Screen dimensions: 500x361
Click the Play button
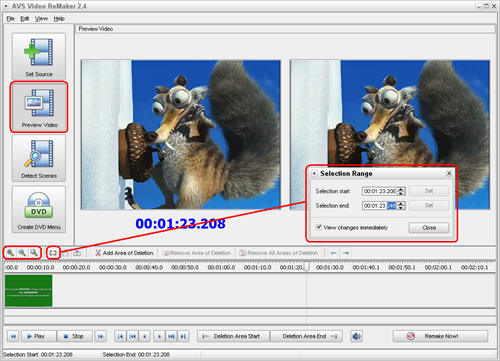pos(39,336)
